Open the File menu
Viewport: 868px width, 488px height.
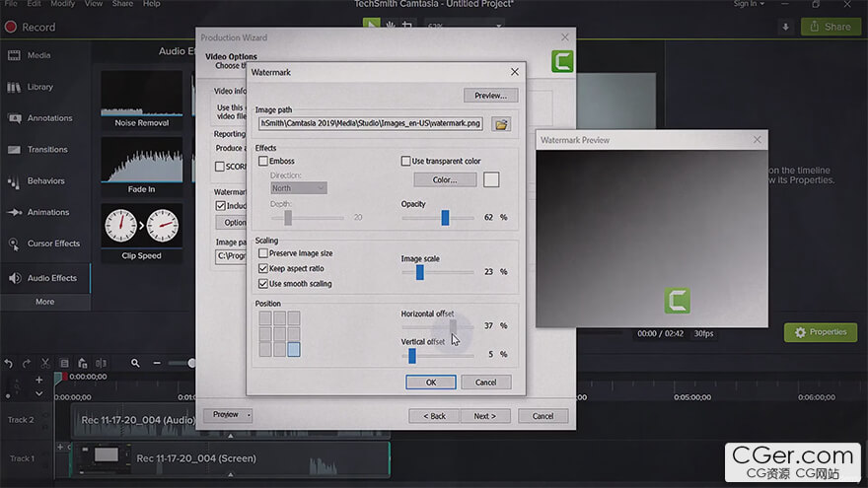(x=11, y=4)
